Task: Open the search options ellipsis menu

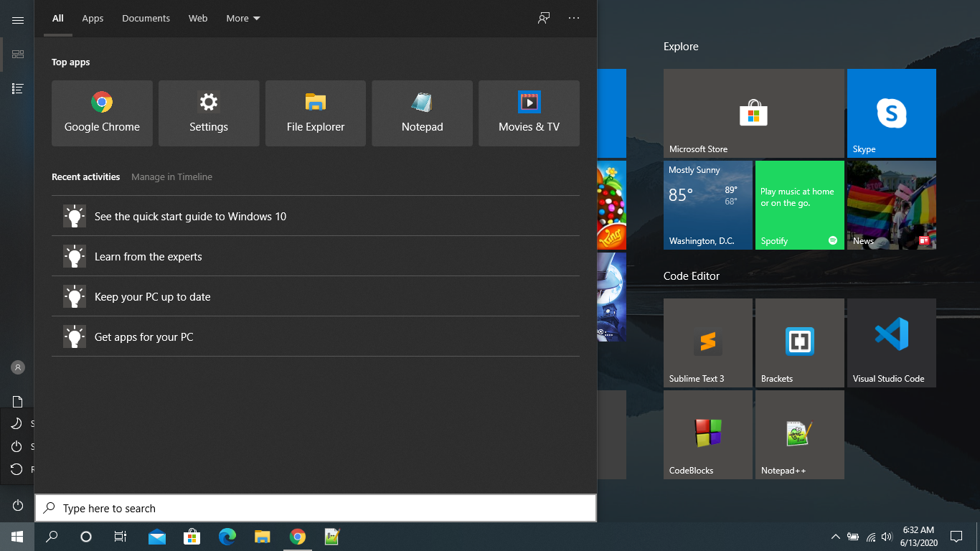Action: coord(574,18)
